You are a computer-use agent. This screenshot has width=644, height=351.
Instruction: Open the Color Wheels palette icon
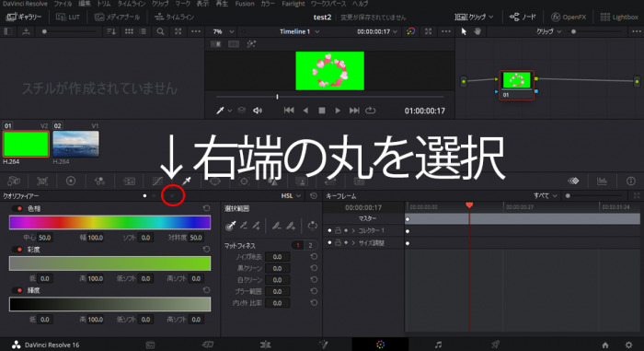pos(71,181)
